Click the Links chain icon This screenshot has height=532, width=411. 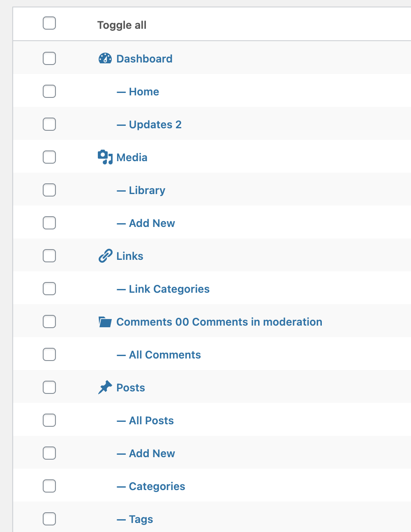pyautogui.click(x=105, y=255)
